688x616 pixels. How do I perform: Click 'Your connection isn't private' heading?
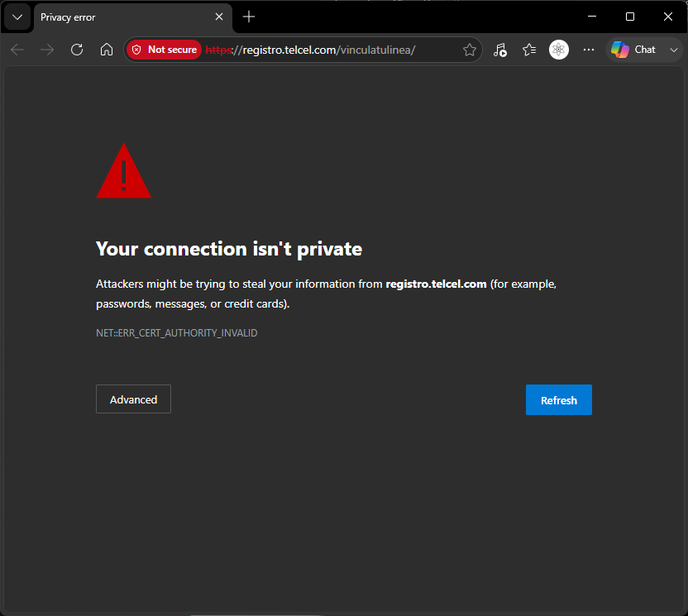point(229,249)
